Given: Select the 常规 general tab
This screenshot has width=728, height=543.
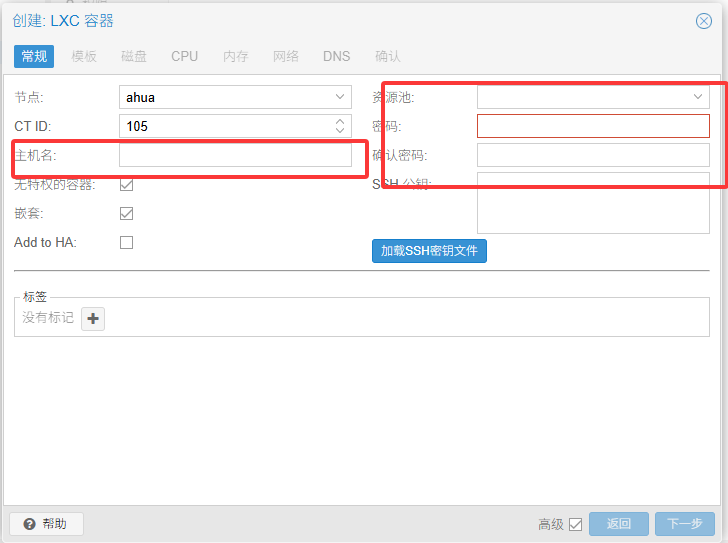Looking at the screenshot, I should pos(34,56).
